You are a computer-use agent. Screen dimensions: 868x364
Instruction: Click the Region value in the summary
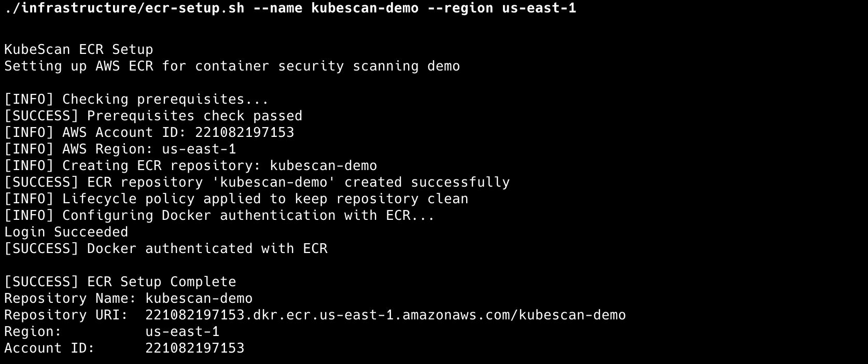183,332
